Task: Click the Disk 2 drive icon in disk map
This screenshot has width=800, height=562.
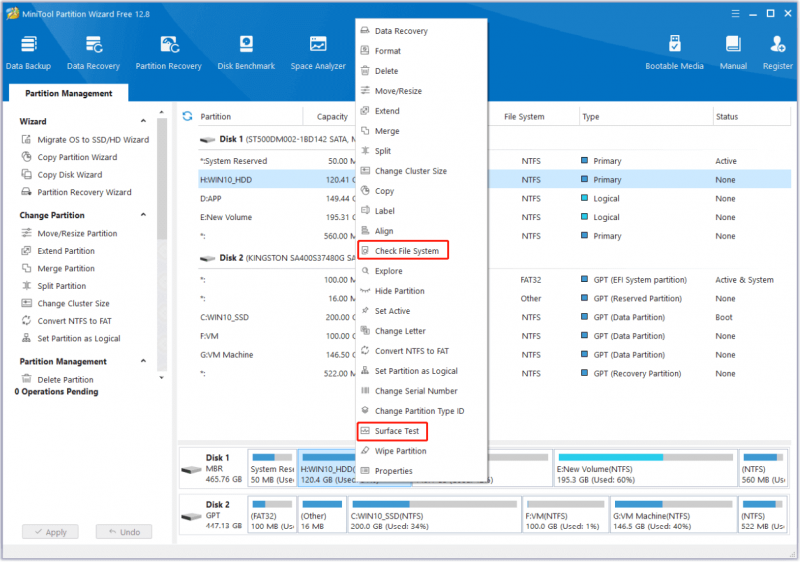Action: (191, 516)
